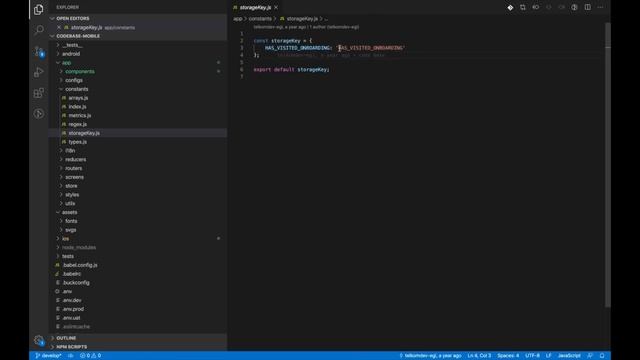Open metrics.js in the file tree

click(138, 116)
